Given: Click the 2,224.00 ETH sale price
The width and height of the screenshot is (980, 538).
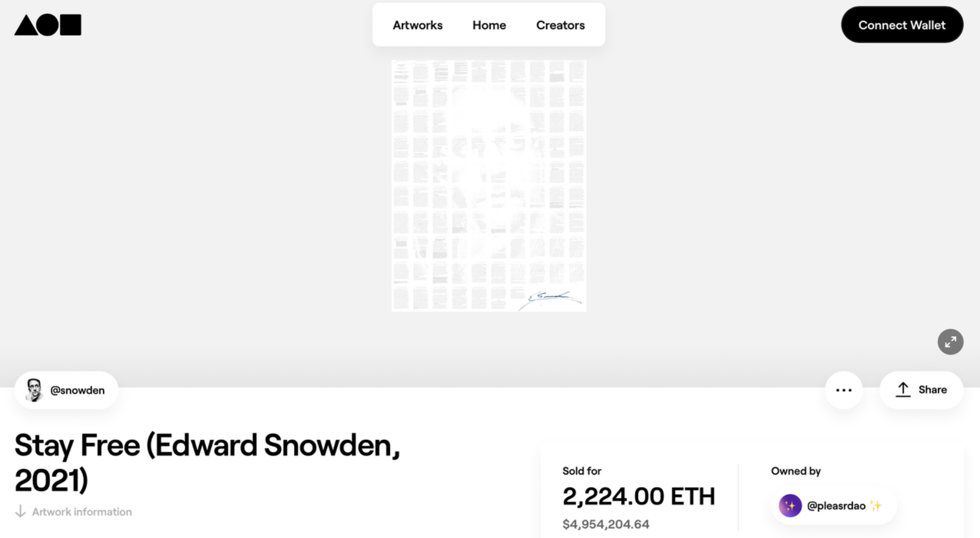Looking at the screenshot, I should (639, 496).
